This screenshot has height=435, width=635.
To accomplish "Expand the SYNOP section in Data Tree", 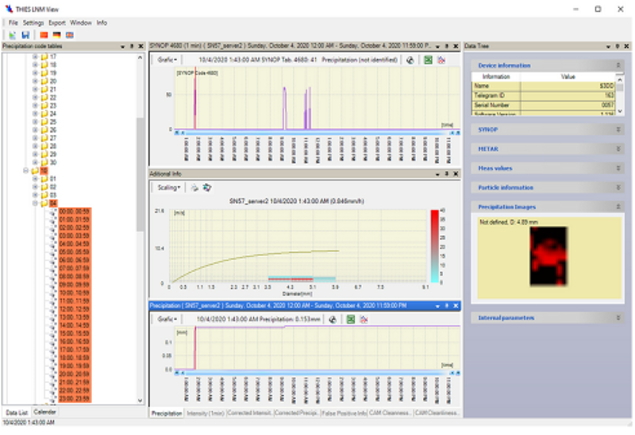I will 618,130.
